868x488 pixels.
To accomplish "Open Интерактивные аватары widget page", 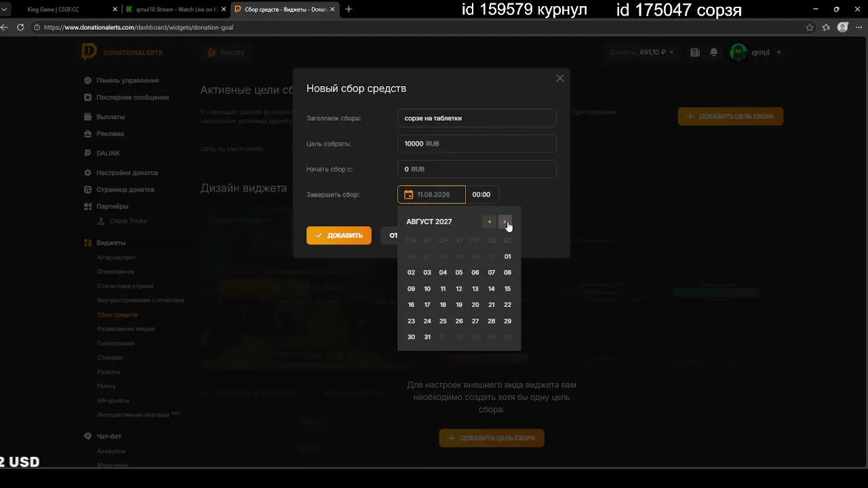I will click(x=133, y=415).
